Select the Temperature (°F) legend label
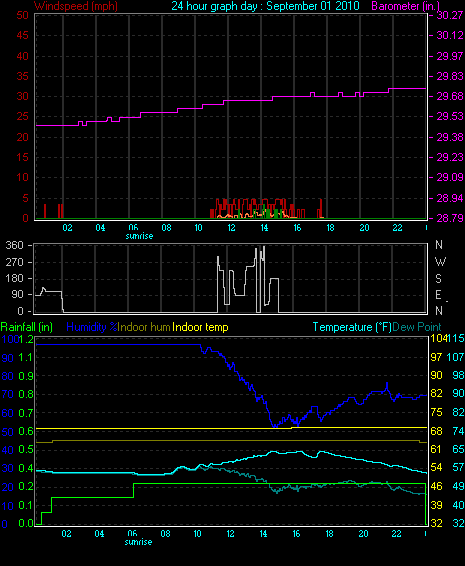The image size is (465, 566). coord(352,327)
